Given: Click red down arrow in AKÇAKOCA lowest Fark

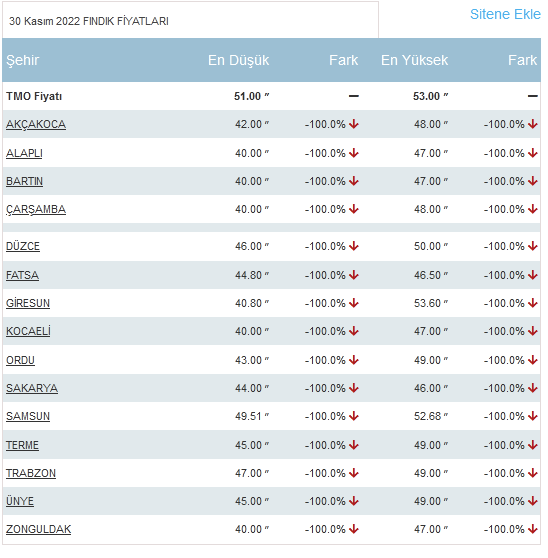Looking at the screenshot, I should tap(354, 125).
